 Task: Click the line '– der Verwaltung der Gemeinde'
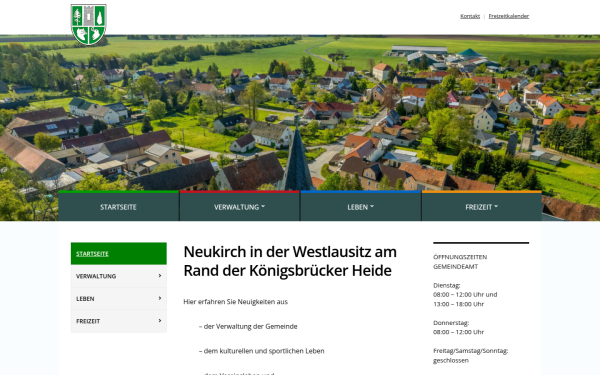click(x=248, y=326)
